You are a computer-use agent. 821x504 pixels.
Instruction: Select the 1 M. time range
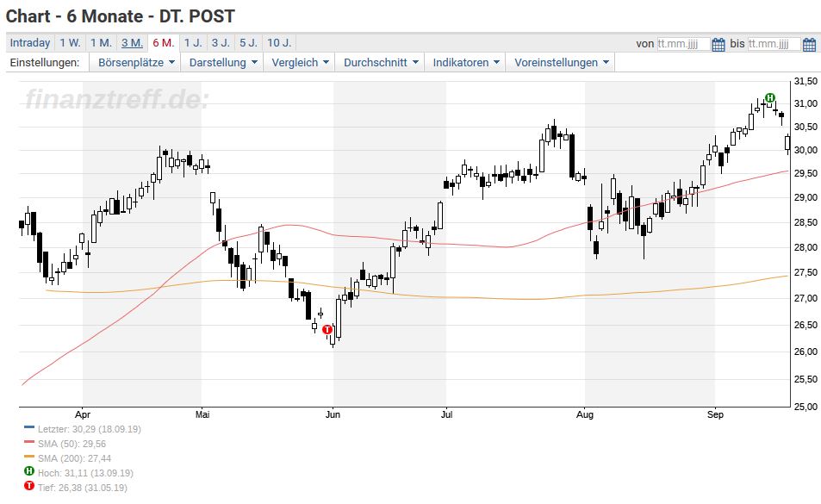coord(101,43)
